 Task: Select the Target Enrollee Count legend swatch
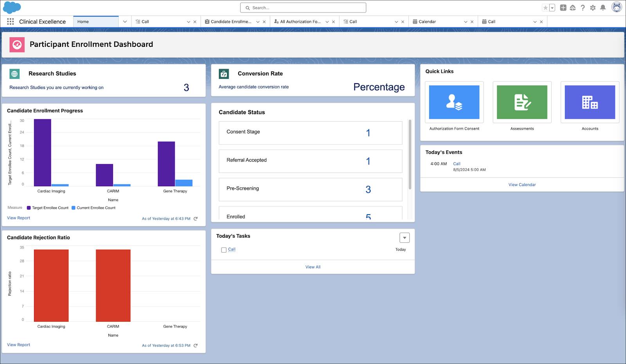pos(28,208)
